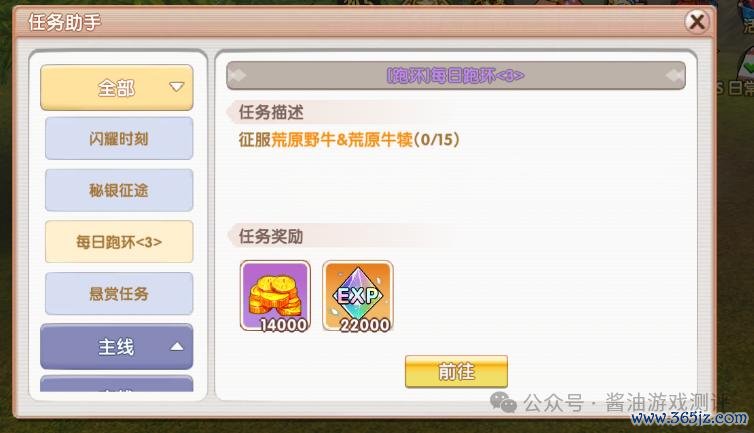Open the www.365jz.com watermark link
754x433 pixels.
click(x=690, y=418)
